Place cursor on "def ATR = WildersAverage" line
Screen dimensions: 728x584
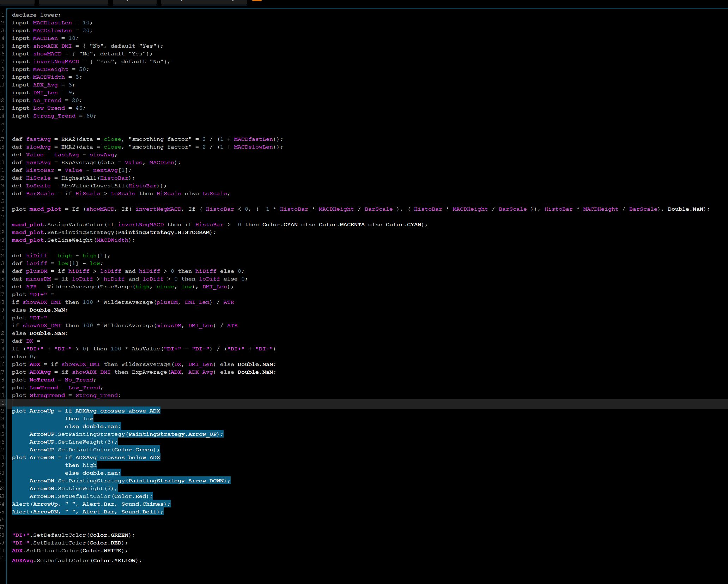123,287
